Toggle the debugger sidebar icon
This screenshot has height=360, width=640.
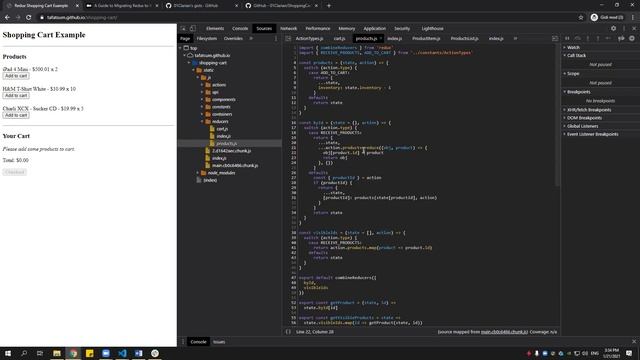click(x=555, y=38)
